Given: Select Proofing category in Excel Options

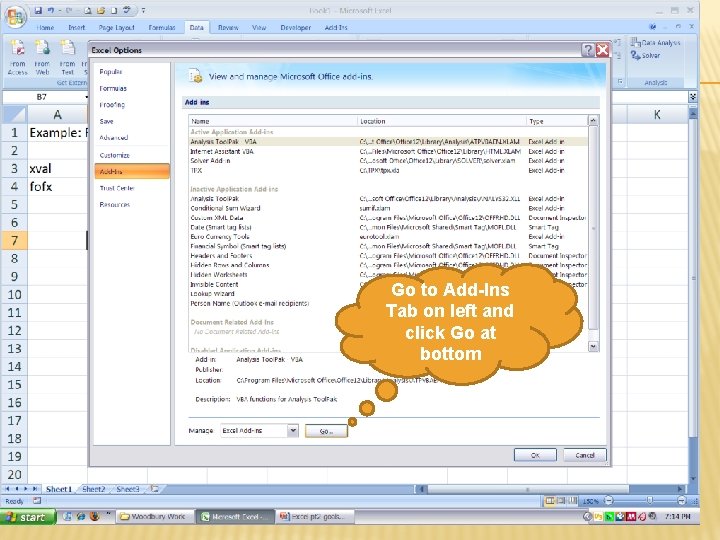Looking at the screenshot, I should click(131, 105).
